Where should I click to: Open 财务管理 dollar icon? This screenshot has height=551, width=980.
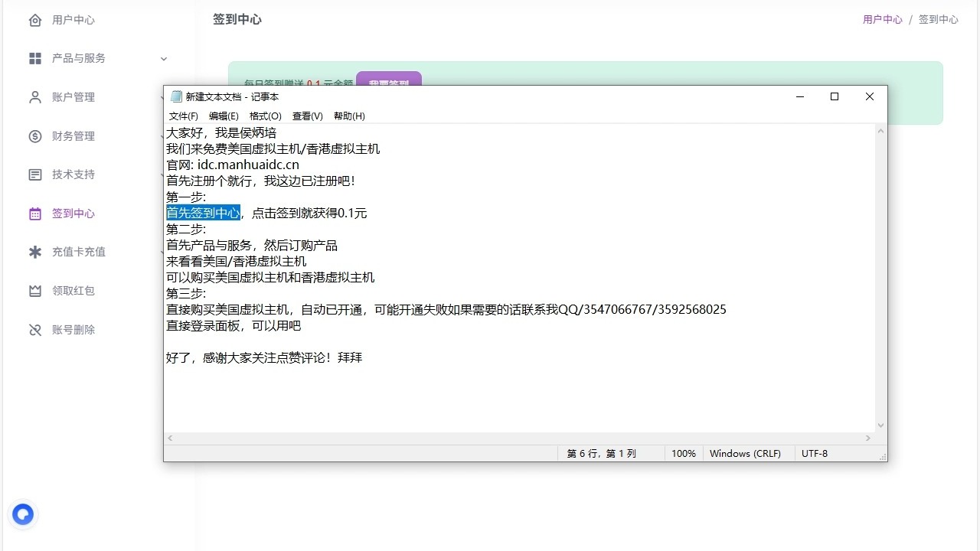(x=35, y=136)
